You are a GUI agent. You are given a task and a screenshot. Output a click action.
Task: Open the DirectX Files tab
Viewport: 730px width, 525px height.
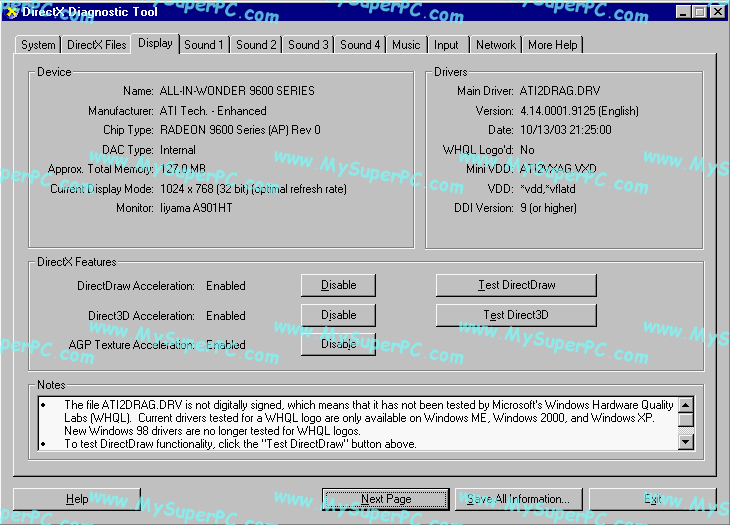tap(96, 45)
